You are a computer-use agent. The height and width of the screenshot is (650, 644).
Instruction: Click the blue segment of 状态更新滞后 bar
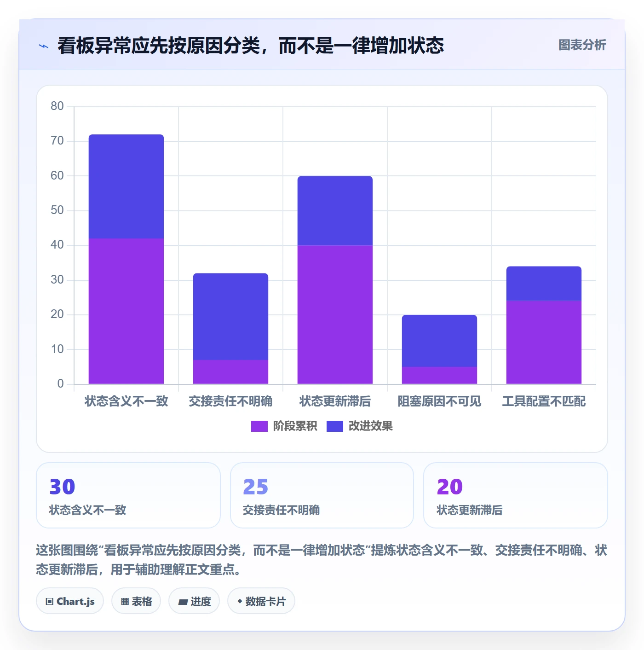pyautogui.click(x=335, y=211)
